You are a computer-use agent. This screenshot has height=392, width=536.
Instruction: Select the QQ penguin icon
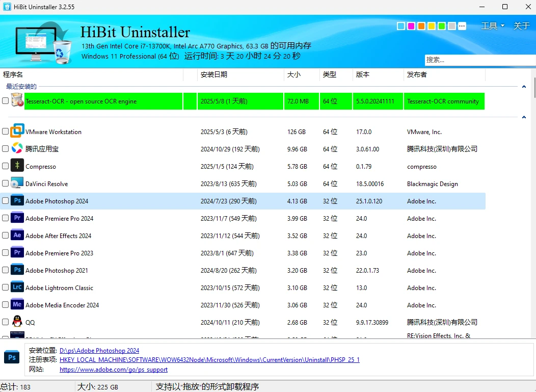coord(17,322)
